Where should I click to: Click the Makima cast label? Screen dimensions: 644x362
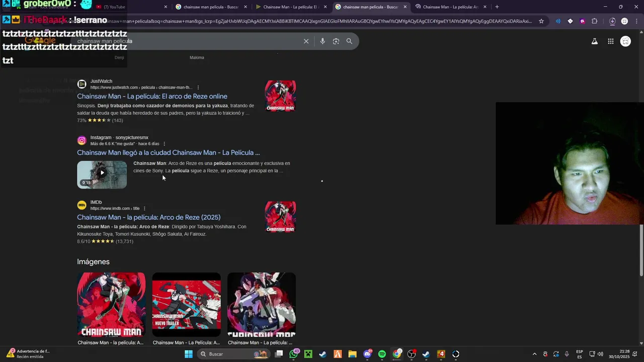click(x=197, y=57)
